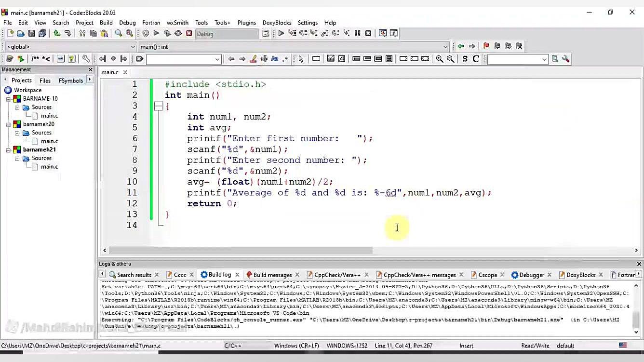
Task: Open the Cscope tab
Action: pyautogui.click(x=487, y=275)
